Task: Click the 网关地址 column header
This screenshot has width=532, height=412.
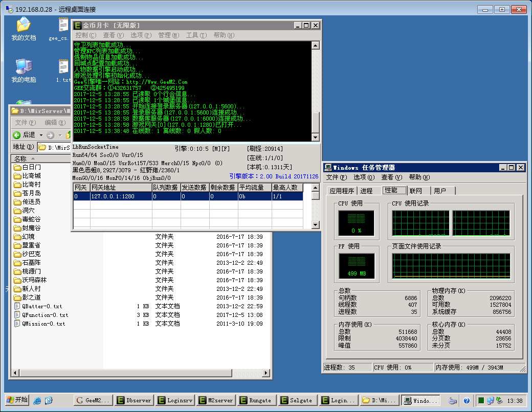Action: pyautogui.click(x=121, y=188)
